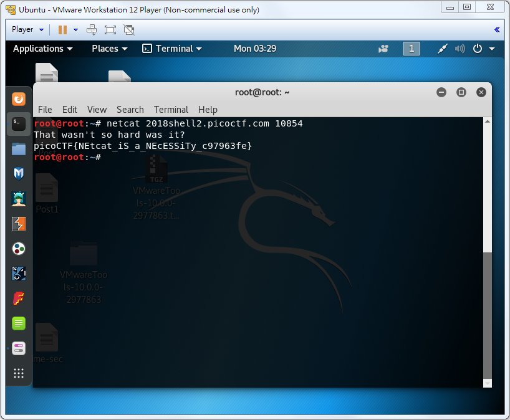Click the netcat command line text

(x=204, y=123)
